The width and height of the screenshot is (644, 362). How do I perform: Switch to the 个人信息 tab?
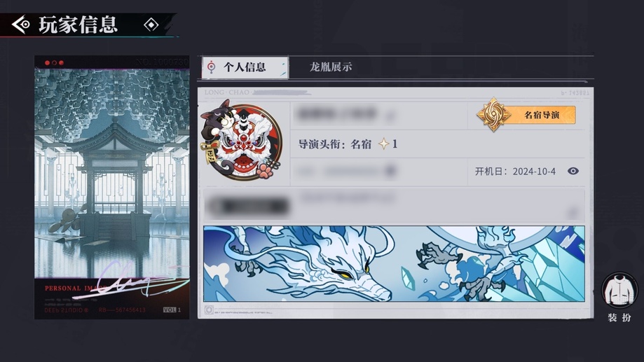coord(245,67)
